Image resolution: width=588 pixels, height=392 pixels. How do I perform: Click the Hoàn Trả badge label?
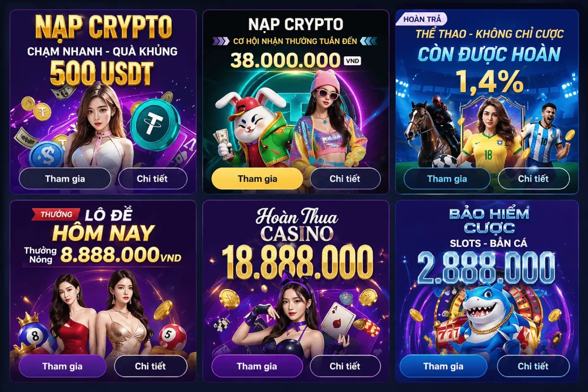(x=422, y=19)
